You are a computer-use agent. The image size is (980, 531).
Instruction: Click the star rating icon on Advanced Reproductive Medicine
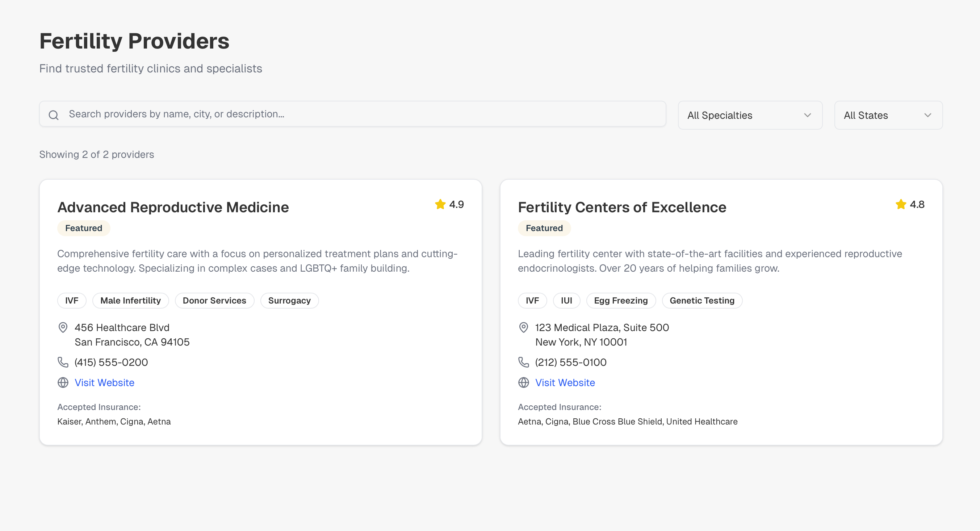click(x=440, y=204)
